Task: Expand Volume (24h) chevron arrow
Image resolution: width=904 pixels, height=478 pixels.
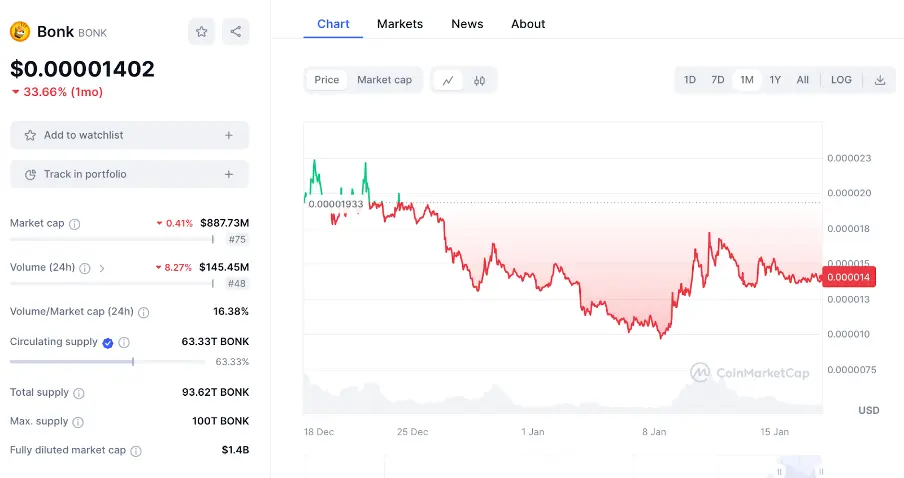Action: tap(102, 268)
